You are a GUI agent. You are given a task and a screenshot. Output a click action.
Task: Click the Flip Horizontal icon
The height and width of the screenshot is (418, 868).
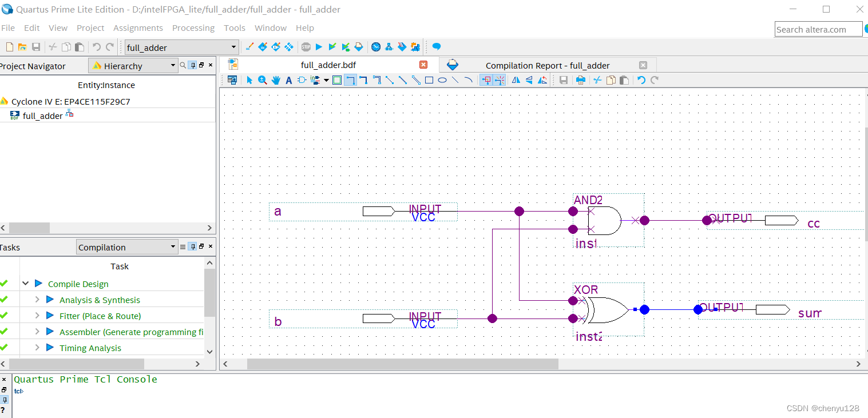click(x=516, y=80)
